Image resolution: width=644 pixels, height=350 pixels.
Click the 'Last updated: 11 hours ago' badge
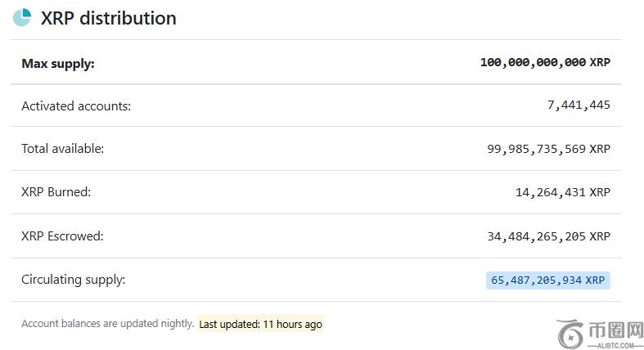pyautogui.click(x=260, y=324)
